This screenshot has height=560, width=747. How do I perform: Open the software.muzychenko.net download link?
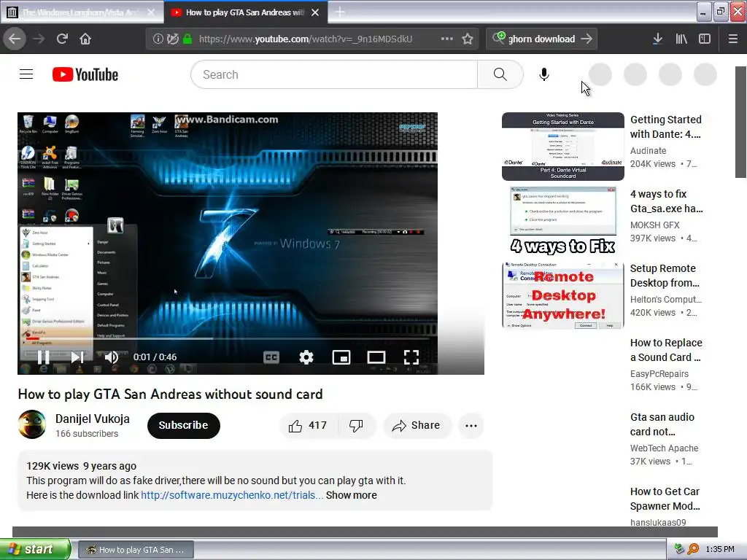(232, 495)
